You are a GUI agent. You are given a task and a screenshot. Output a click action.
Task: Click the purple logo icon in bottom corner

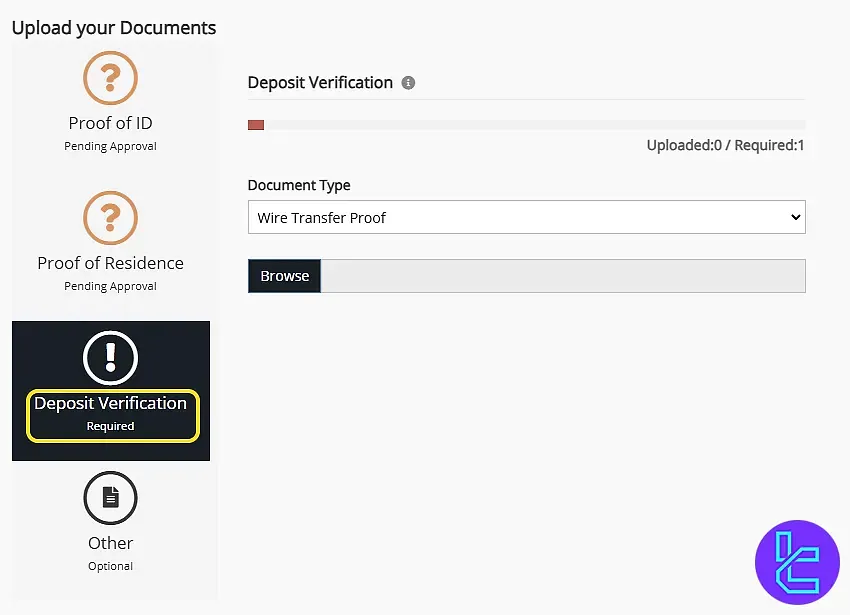point(797,562)
